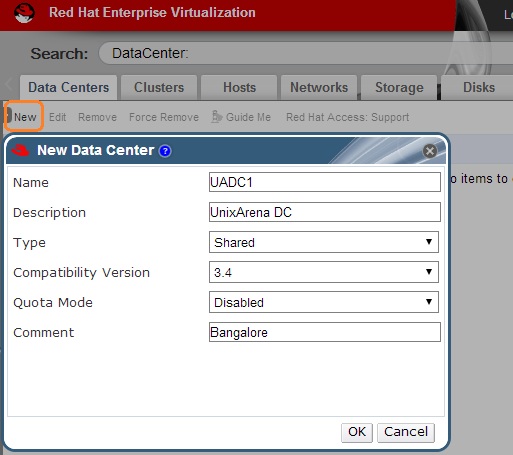Confirm the dialog with OK button
The height and width of the screenshot is (455, 513).
(357, 433)
